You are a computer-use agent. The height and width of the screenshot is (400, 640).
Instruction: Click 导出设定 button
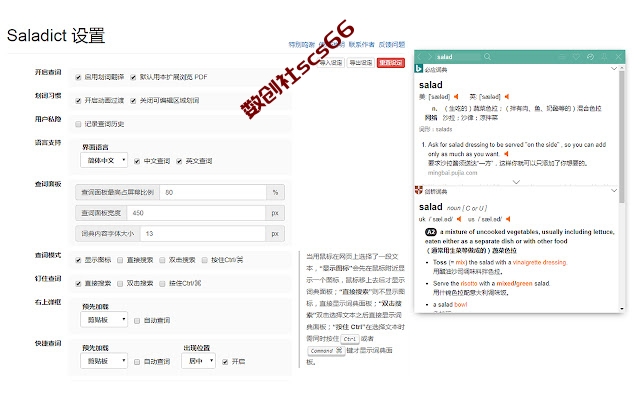361,63
